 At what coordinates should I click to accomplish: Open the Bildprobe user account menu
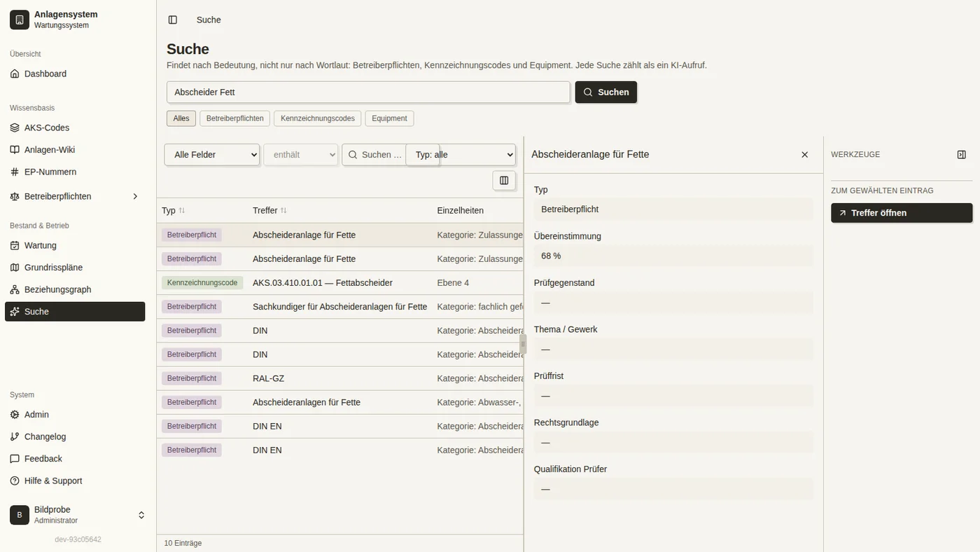tap(78, 515)
